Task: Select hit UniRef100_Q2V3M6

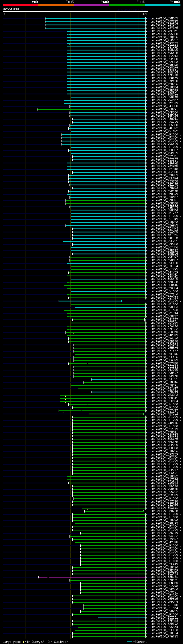Action: tap(164, 28)
